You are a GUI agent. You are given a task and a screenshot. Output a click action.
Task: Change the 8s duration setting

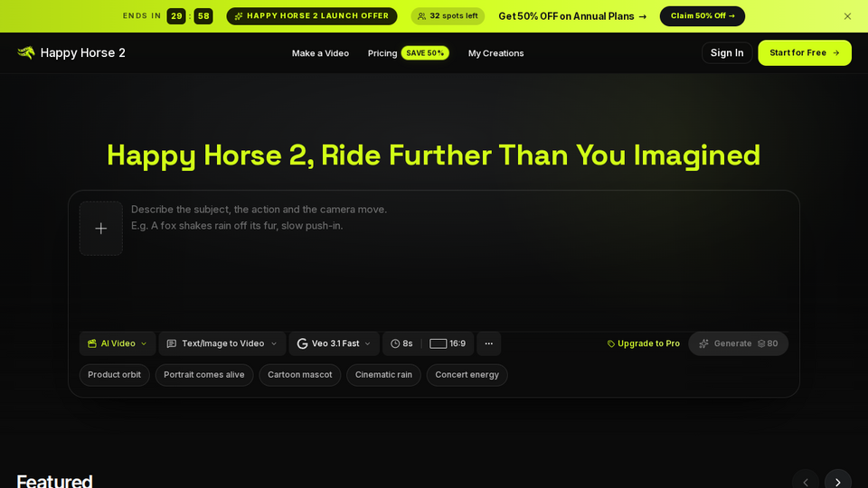pyautogui.click(x=401, y=343)
